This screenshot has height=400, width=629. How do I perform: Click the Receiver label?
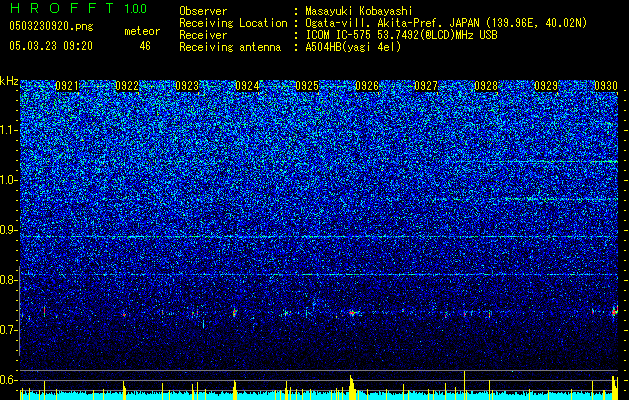[203, 35]
